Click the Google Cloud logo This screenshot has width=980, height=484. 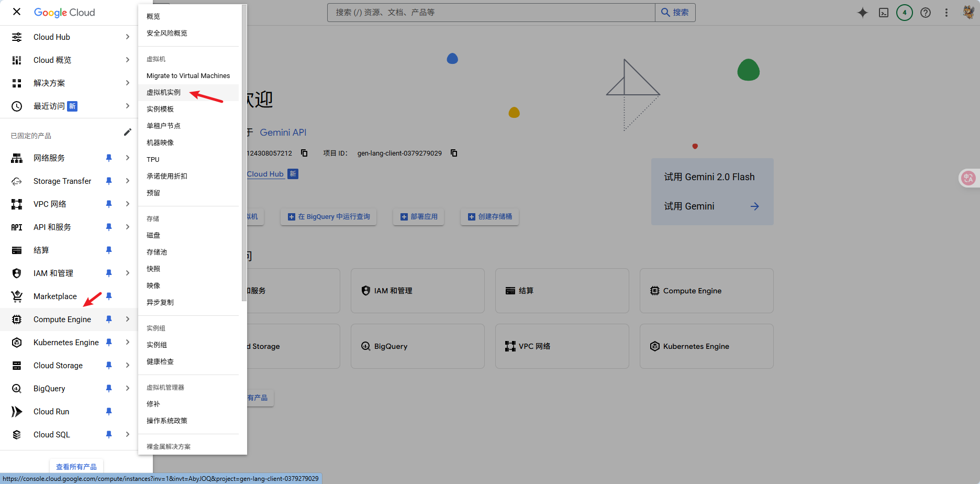coord(64,12)
